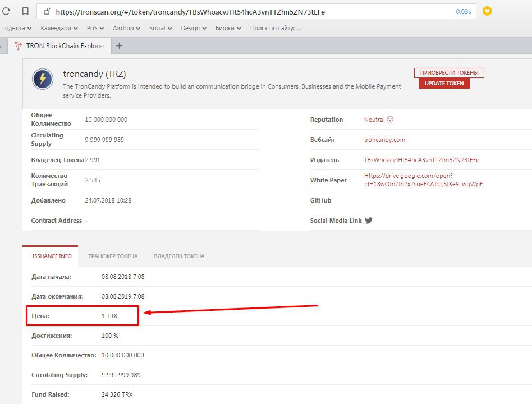Click the bookmark icon beside address bar
This screenshot has width=532, height=404.
point(25,11)
